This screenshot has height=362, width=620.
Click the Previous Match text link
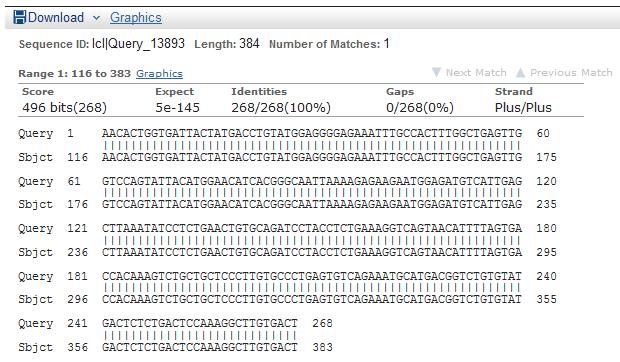[571, 73]
